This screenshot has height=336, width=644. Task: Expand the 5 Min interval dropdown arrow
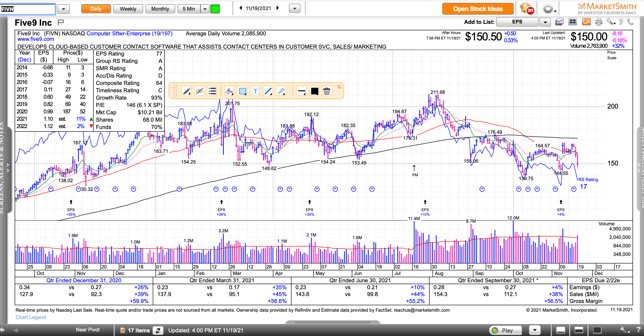click(205, 9)
